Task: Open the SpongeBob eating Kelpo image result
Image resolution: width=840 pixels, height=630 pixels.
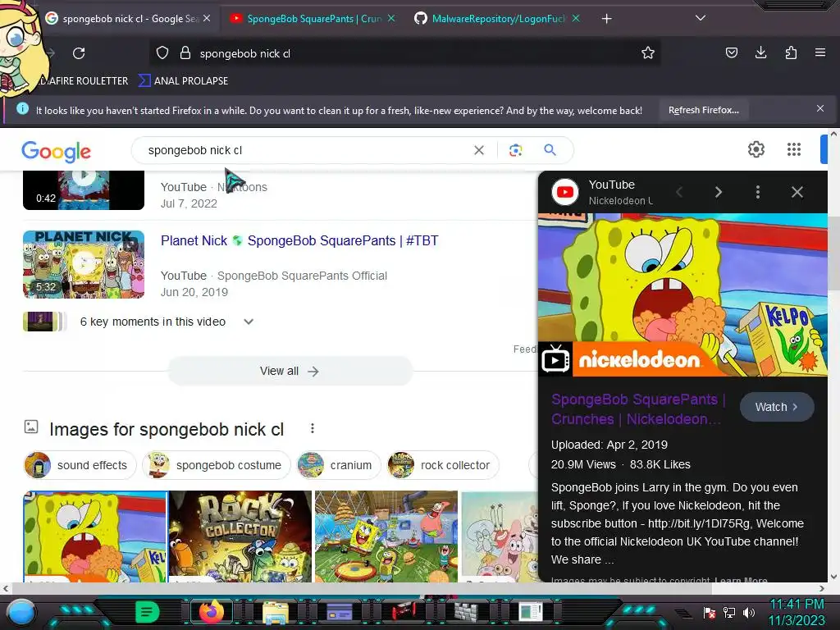Action: point(95,536)
